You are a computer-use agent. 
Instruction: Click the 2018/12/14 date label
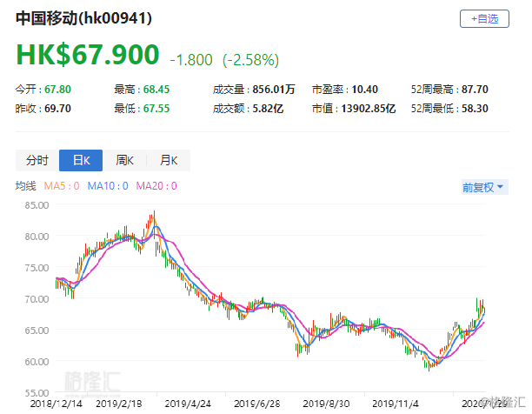(x=56, y=404)
